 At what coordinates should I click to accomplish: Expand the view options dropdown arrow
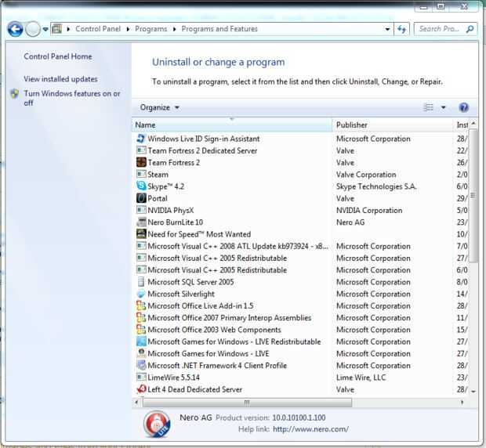[443, 107]
